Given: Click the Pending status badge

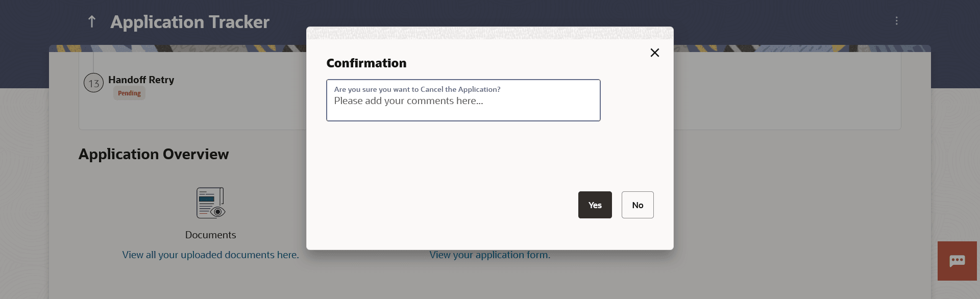Looking at the screenshot, I should click(x=129, y=93).
